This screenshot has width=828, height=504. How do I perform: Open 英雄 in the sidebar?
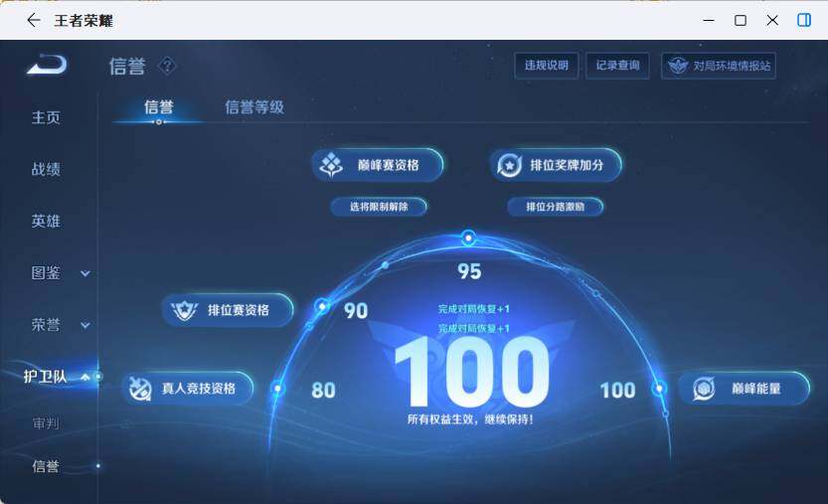point(46,221)
